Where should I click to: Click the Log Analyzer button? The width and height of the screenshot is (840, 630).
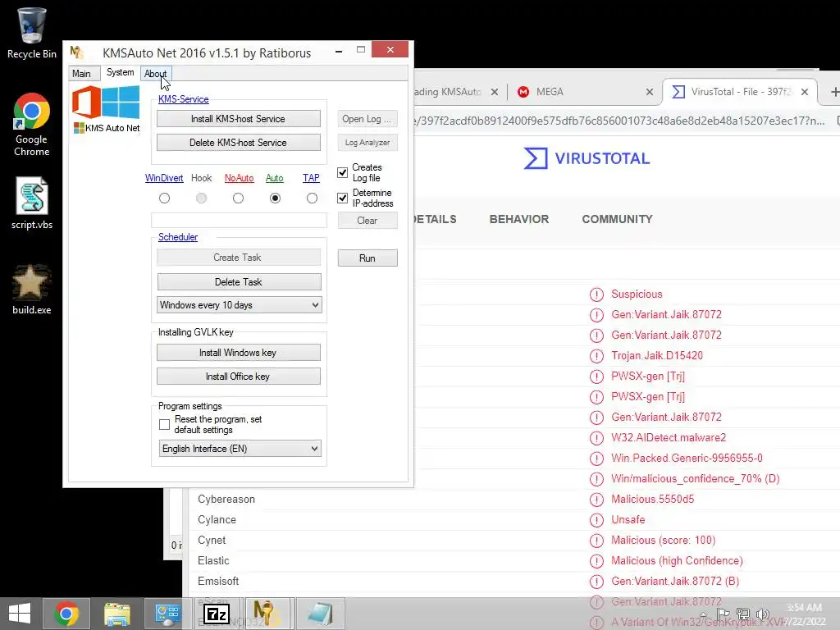[x=367, y=143]
